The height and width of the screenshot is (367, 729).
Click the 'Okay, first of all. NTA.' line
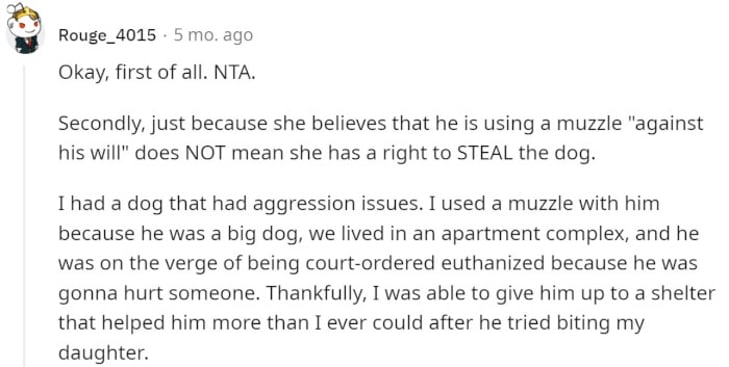(x=157, y=73)
